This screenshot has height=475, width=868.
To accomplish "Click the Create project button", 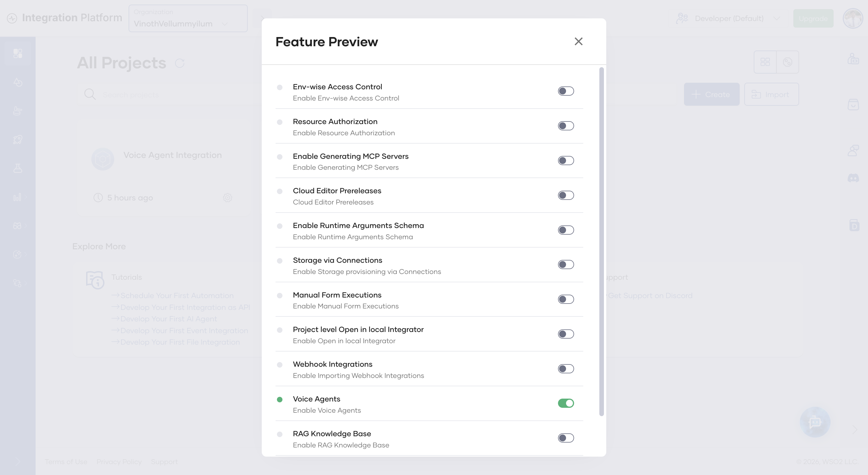I will 711,94.
